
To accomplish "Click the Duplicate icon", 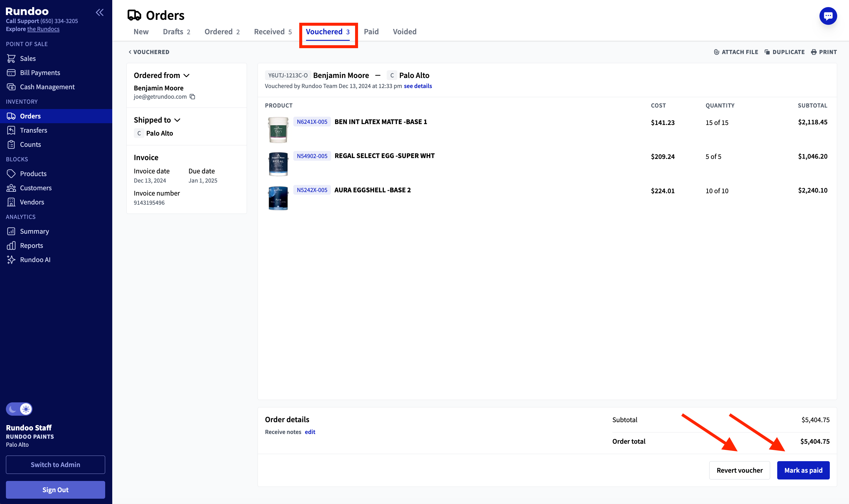I will 767,52.
